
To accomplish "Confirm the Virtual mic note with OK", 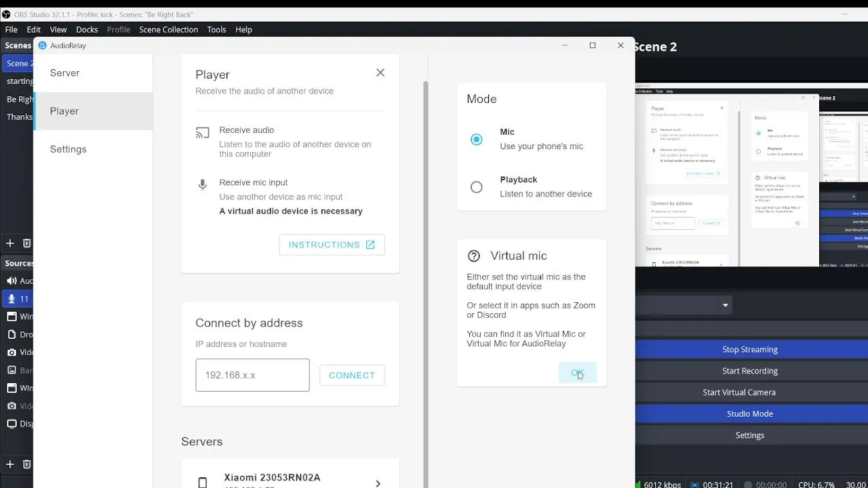I will (x=577, y=373).
